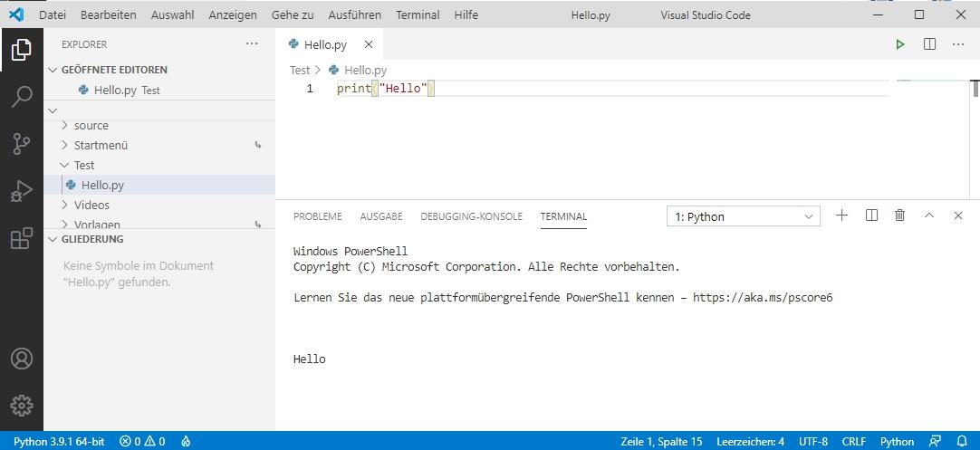The height and width of the screenshot is (450, 980).
Task: Open the Ausführen menu
Action: [x=354, y=15]
